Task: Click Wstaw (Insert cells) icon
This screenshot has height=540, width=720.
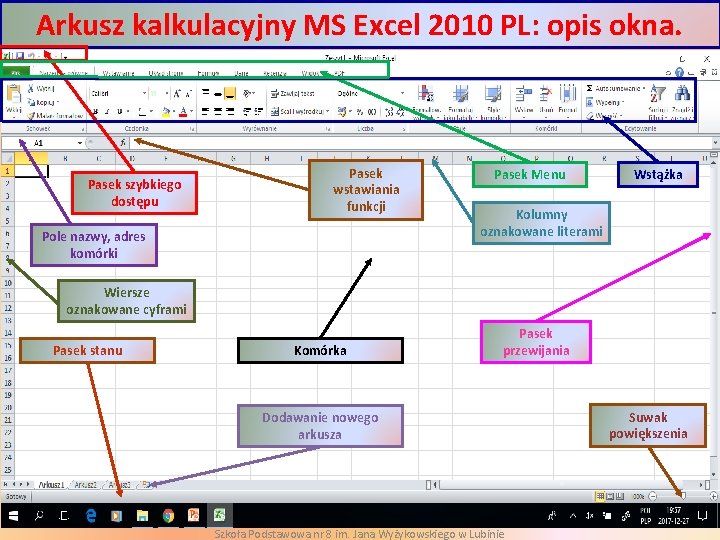Action: click(x=523, y=94)
